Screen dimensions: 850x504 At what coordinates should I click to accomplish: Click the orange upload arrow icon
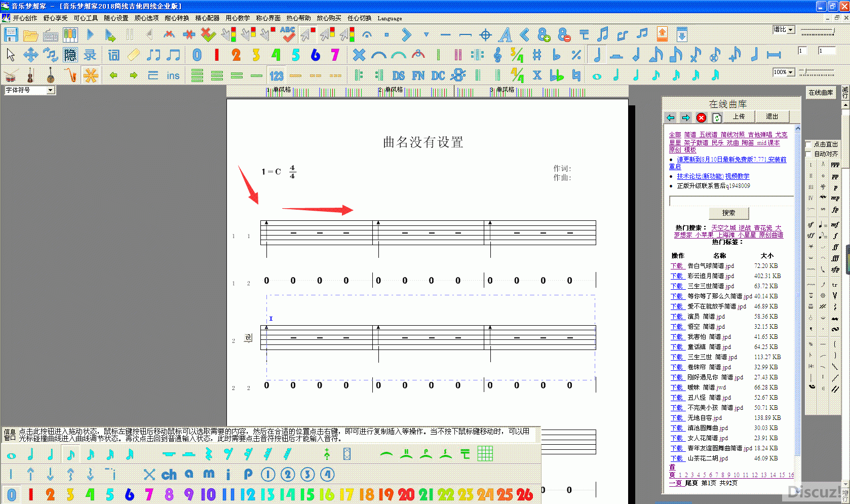coord(662,34)
